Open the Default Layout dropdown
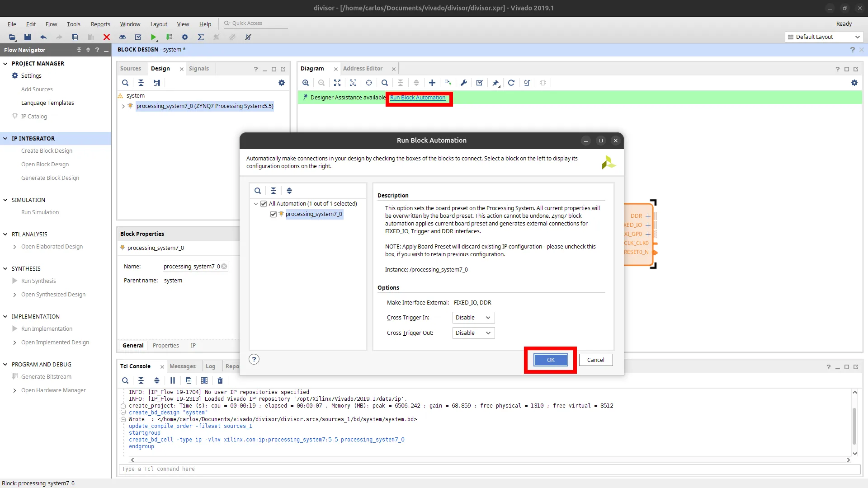The width and height of the screenshot is (868, 488). [824, 37]
